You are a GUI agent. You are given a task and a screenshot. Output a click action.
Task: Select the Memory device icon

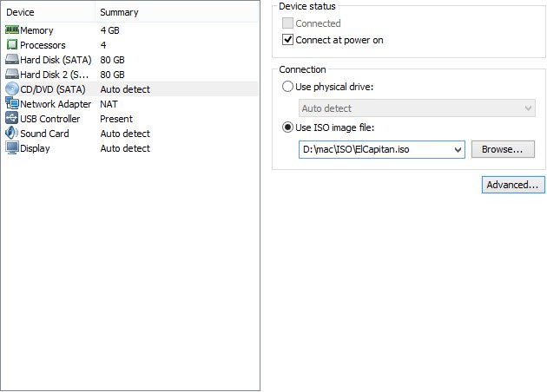pyautogui.click(x=12, y=30)
